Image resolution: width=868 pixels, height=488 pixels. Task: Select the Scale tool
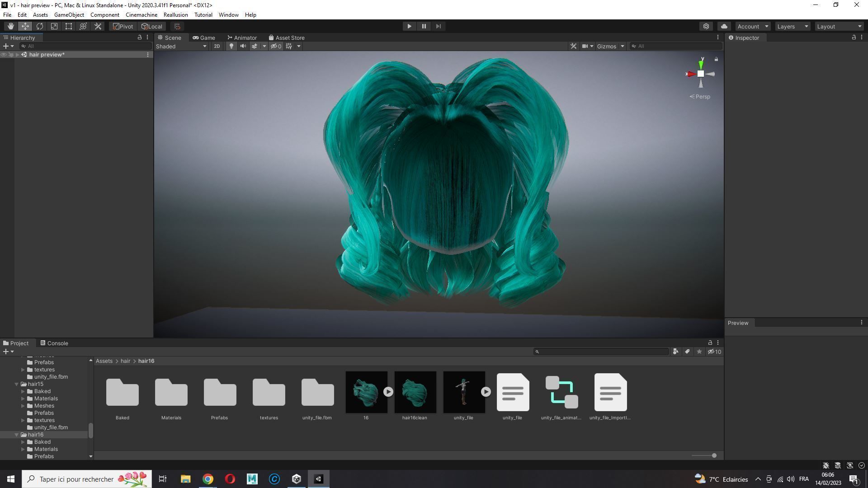[54, 26]
